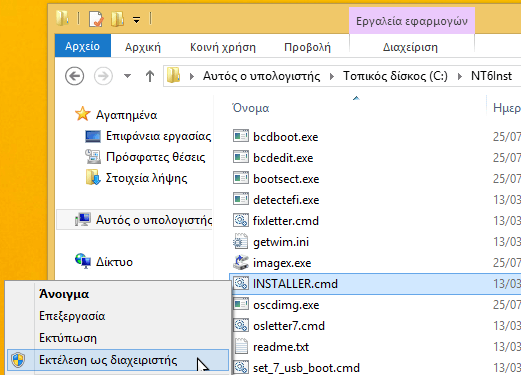
Task: Click the bcdedit.exe file icon
Action: 241,157
